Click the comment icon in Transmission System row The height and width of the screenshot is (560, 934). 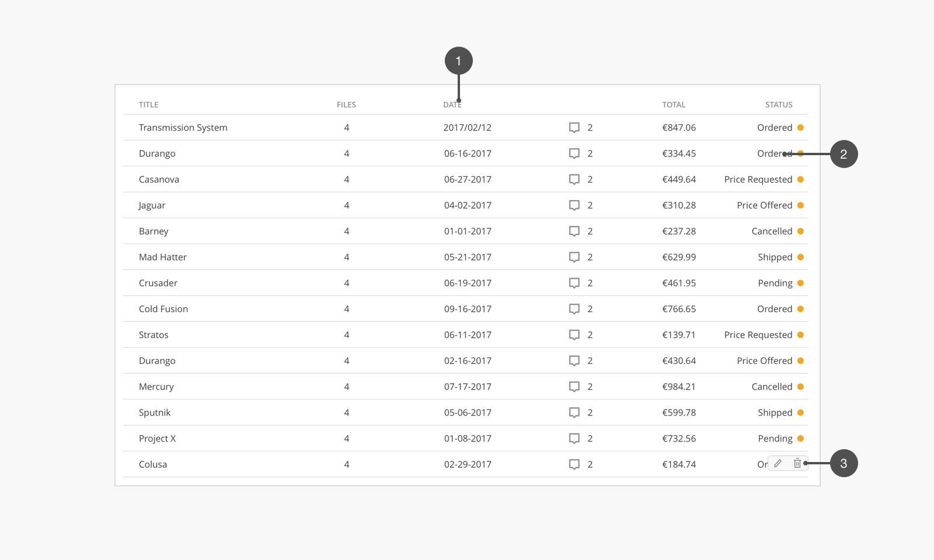(x=574, y=128)
